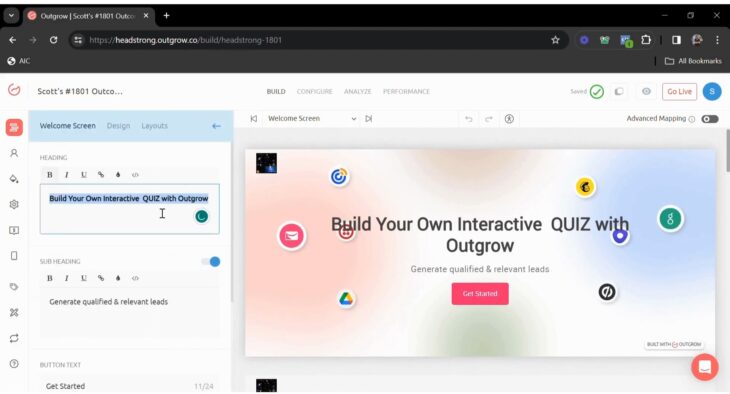Select the Design panel tab
Screen dimensions: 730x394
[x=118, y=126]
